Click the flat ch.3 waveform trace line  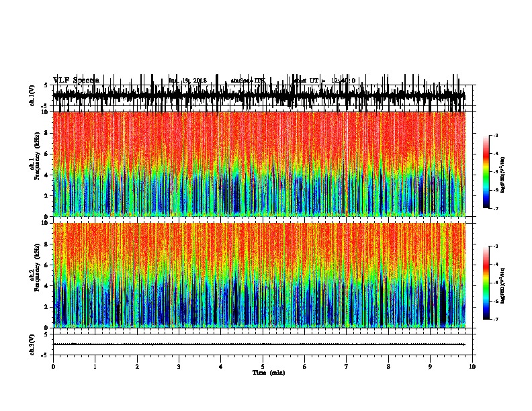click(259, 345)
